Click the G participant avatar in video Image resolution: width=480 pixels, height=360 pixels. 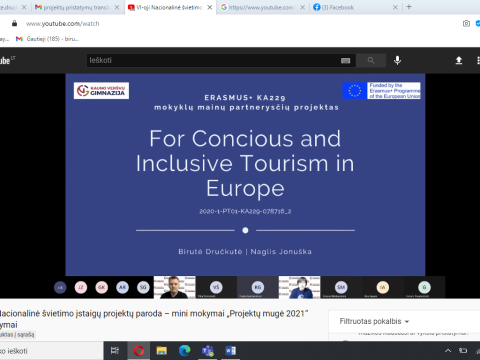point(424,287)
